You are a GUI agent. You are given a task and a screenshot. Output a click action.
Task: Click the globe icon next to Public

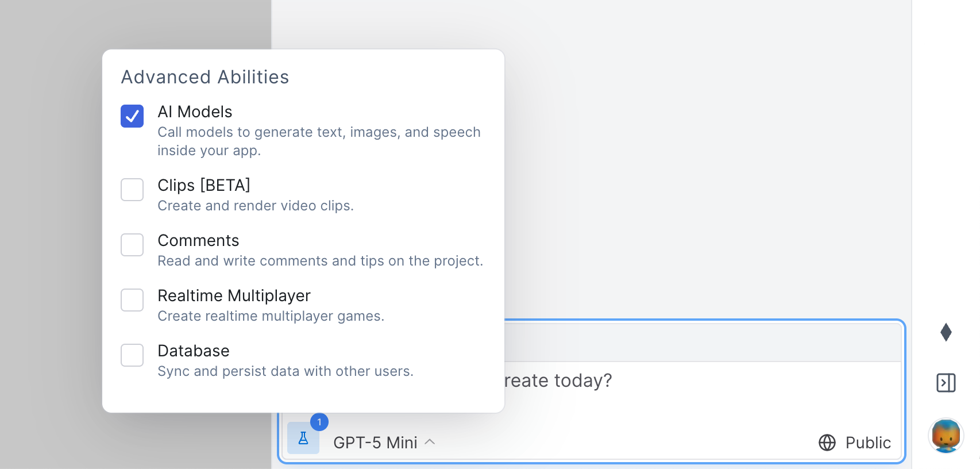827,443
